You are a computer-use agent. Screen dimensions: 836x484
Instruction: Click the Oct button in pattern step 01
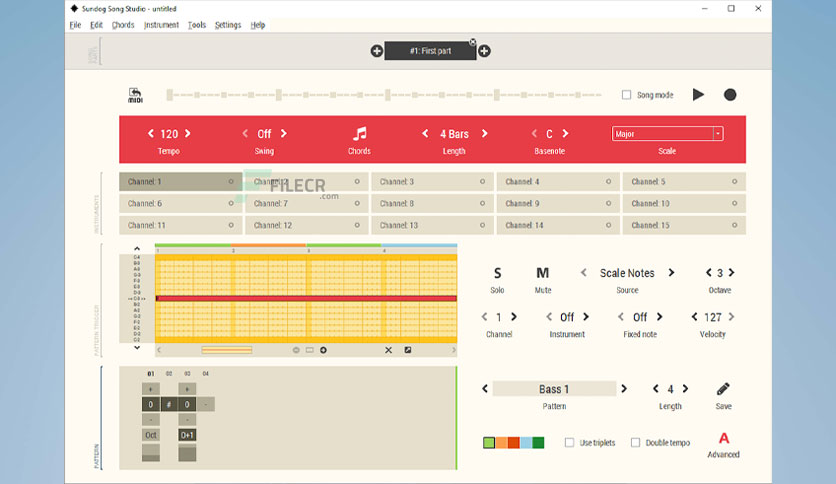pos(151,435)
